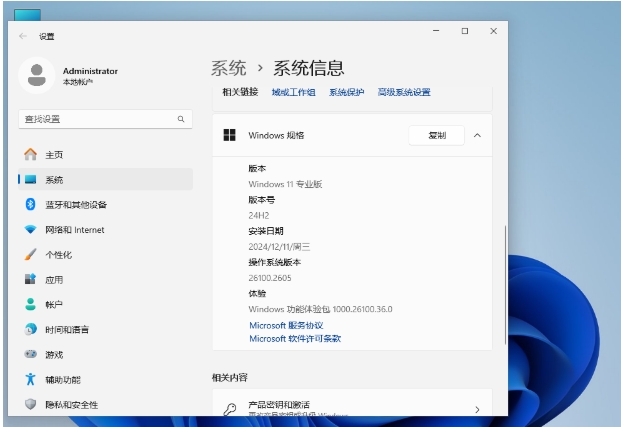
Task: Open 网络和 Internet network icon
Action: click(30, 229)
